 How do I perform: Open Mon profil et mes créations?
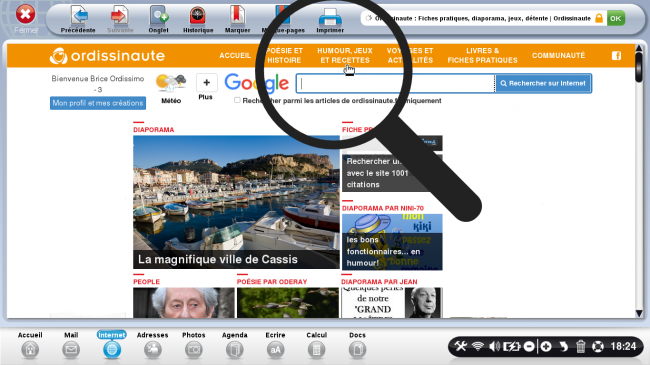click(98, 103)
